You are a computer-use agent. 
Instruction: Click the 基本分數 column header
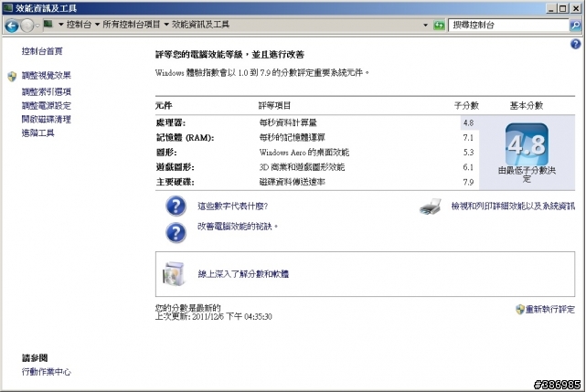point(527,106)
